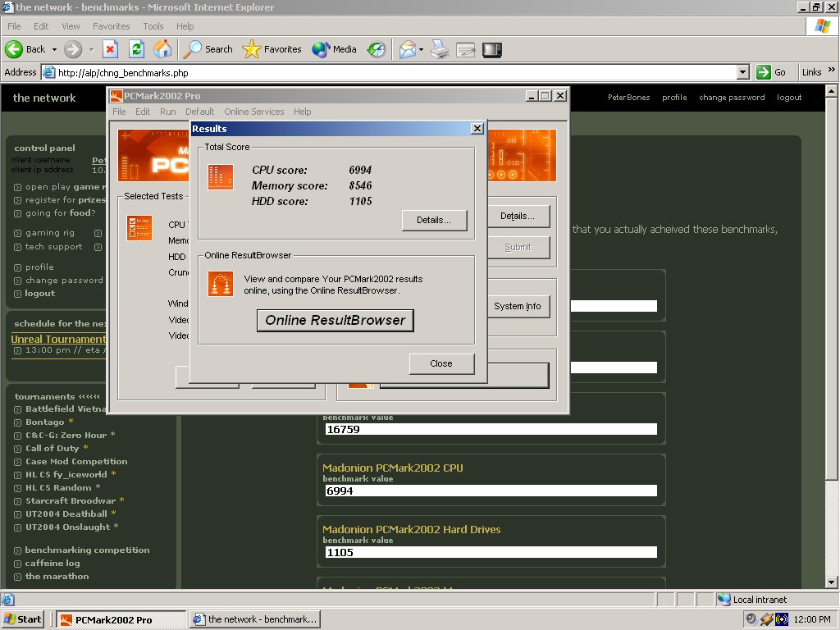Open the Back history dropdown arrow

tap(54, 49)
